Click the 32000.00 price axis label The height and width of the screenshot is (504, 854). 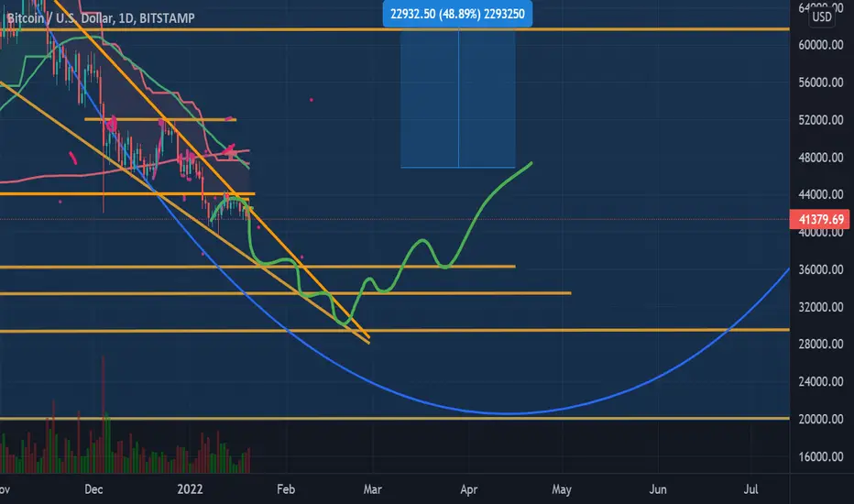(820, 307)
